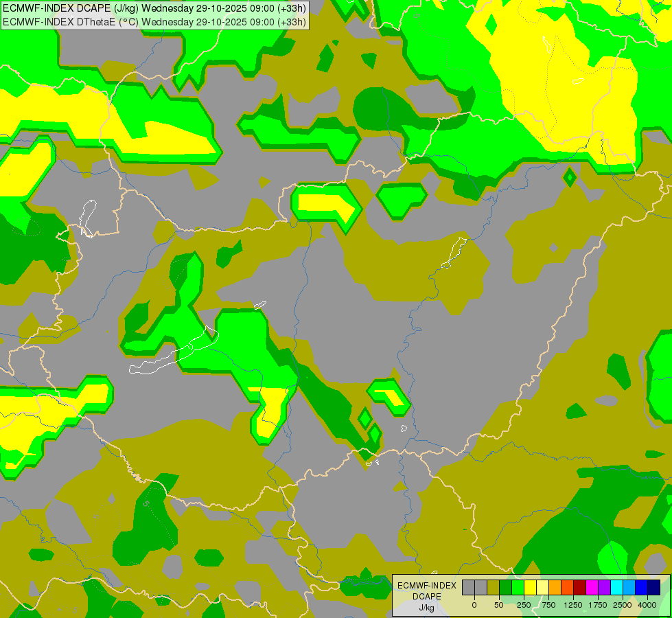Click the legend tick label 750
This screenshot has width=672, height=618.
[x=548, y=605]
